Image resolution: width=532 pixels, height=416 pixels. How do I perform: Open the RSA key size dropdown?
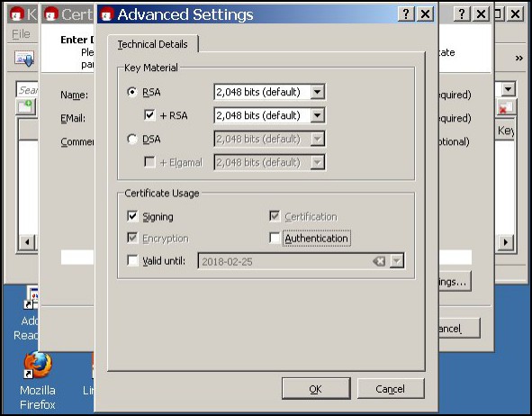(317, 92)
